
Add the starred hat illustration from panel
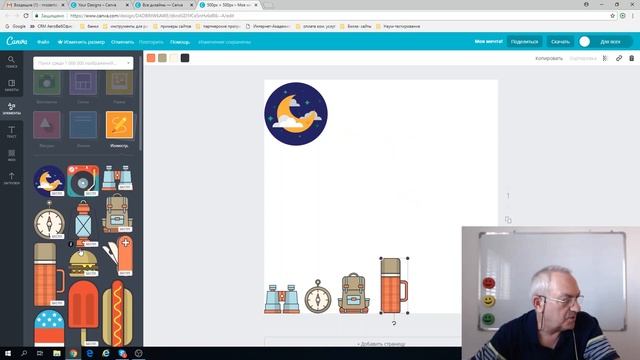click(49, 328)
